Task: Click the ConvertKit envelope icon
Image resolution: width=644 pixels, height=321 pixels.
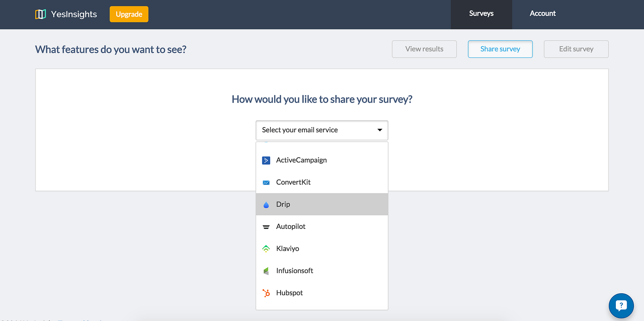Action: click(266, 183)
